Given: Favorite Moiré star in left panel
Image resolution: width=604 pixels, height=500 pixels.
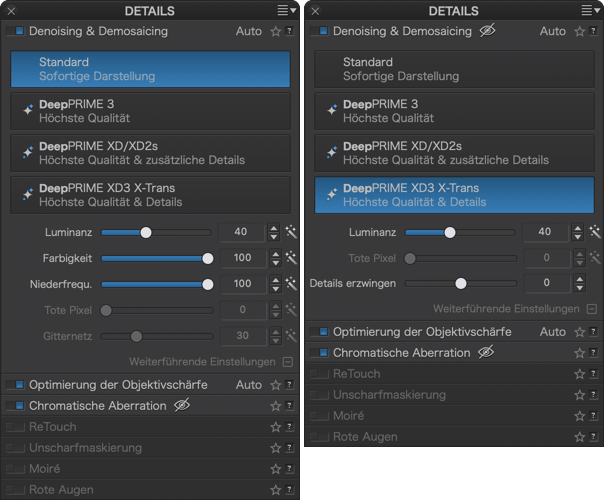Looking at the screenshot, I should pos(275,469).
